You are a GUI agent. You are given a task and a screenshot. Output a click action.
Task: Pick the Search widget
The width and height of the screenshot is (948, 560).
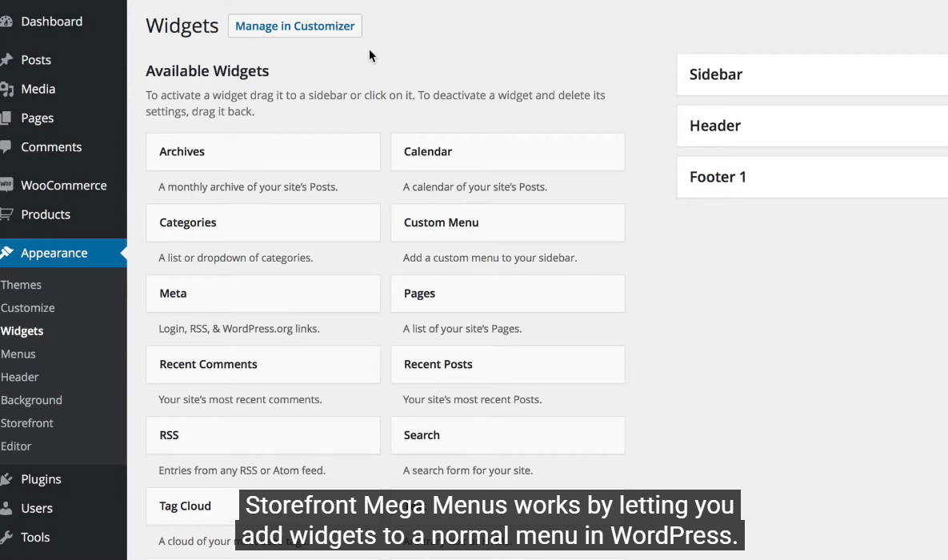coord(507,435)
